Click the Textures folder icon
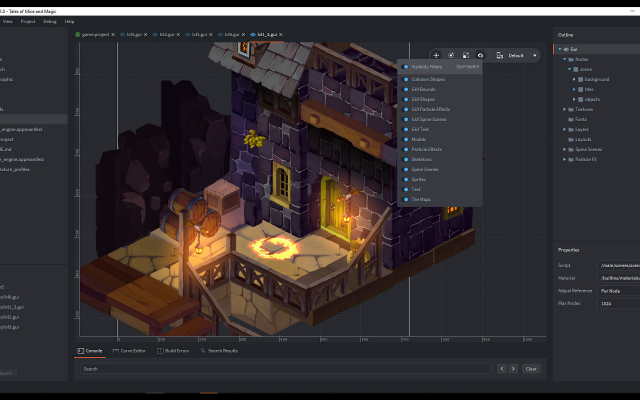 tap(571, 109)
